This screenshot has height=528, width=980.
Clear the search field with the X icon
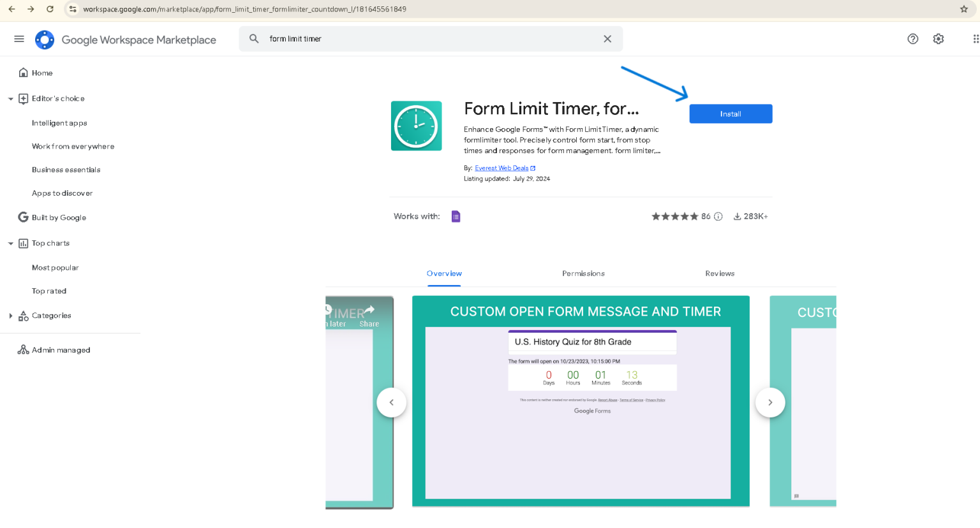coord(607,38)
